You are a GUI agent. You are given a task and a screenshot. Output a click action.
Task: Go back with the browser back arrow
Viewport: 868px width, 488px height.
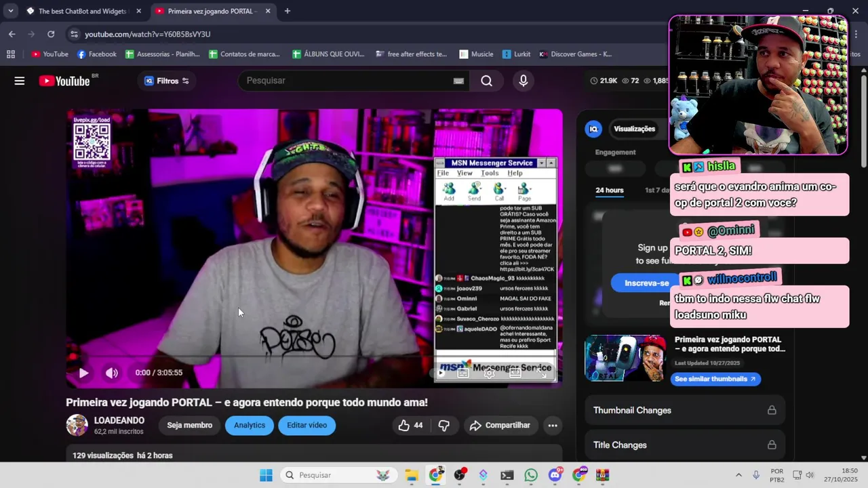pyautogui.click(x=12, y=34)
